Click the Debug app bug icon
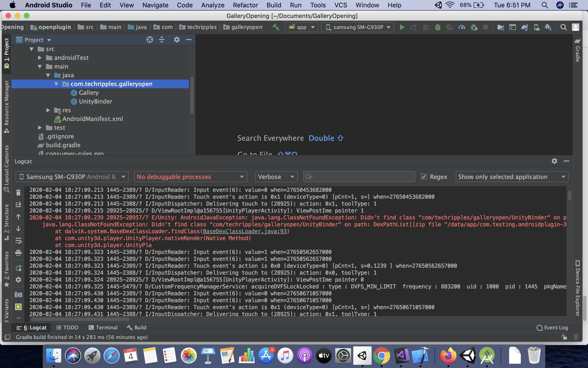Screen dimensions: 588x368 [x=438, y=27]
